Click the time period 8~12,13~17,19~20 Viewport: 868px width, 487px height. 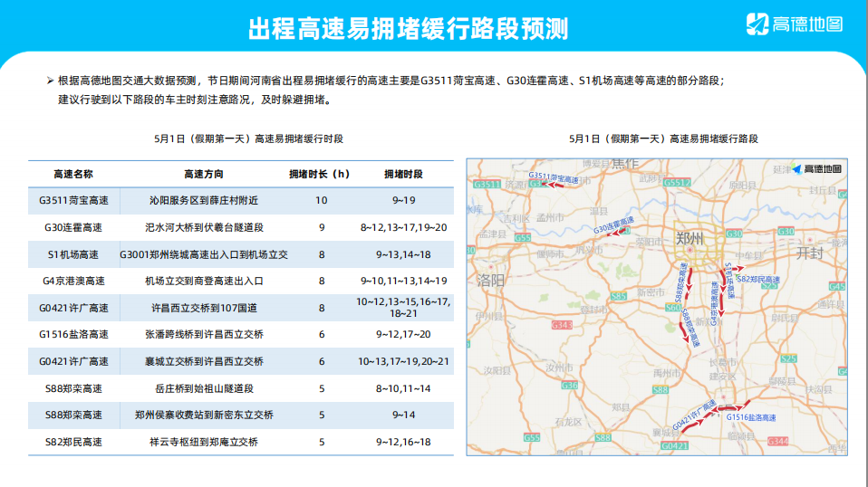coord(403,227)
